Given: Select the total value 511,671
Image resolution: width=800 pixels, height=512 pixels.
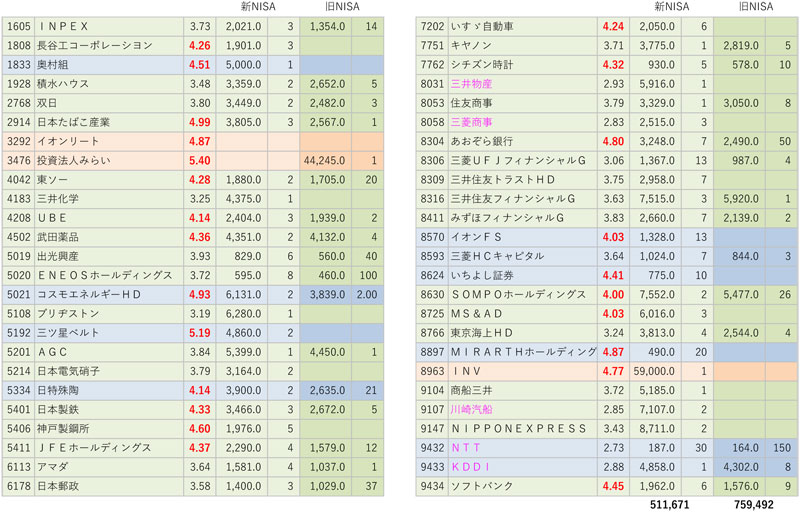Looking at the screenshot, I should pos(669,504).
